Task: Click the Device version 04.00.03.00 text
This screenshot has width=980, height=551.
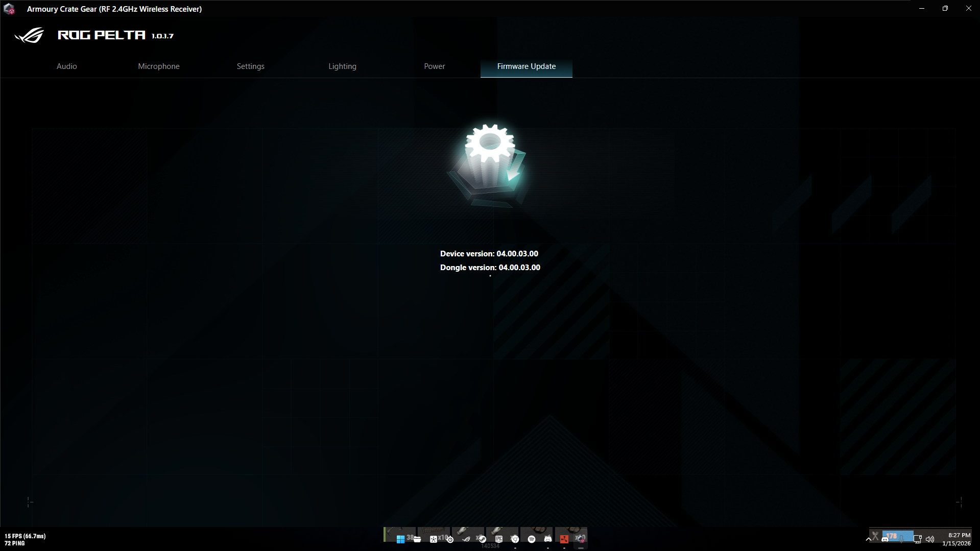Action: 489,254
